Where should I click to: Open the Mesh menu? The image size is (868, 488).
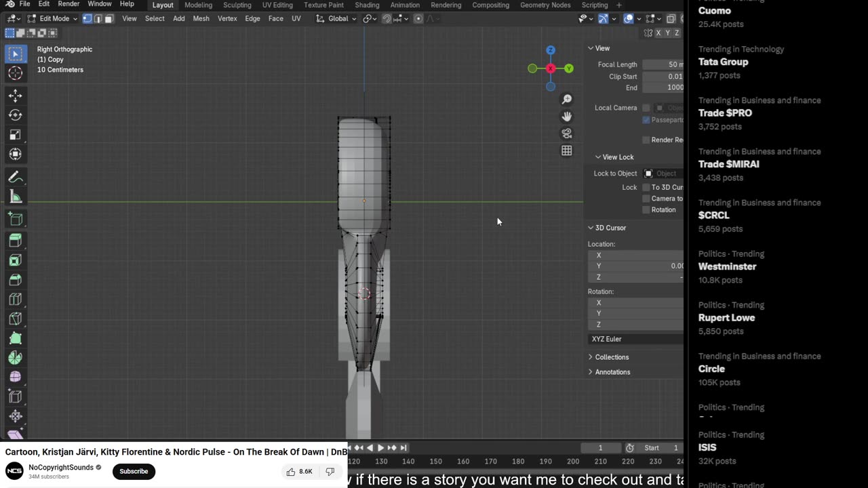[x=201, y=18]
